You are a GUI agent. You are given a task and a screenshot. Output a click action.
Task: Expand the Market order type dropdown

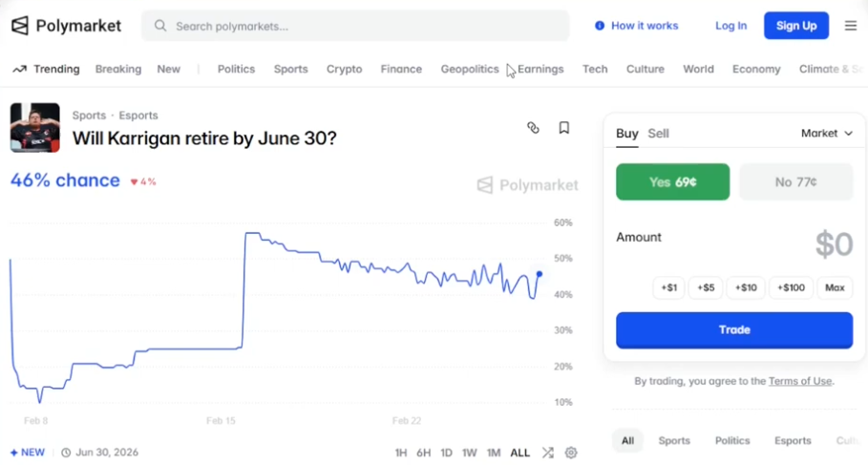pos(827,134)
